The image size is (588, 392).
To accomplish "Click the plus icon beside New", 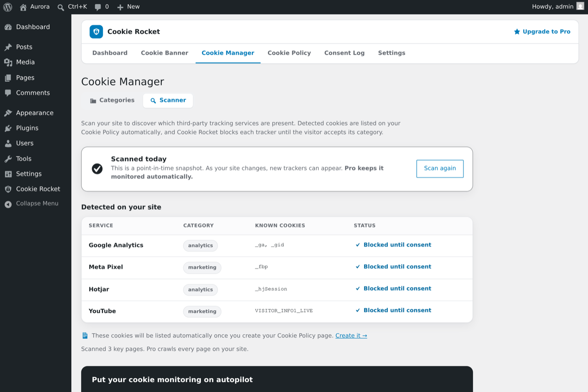I will (x=120, y=7).
